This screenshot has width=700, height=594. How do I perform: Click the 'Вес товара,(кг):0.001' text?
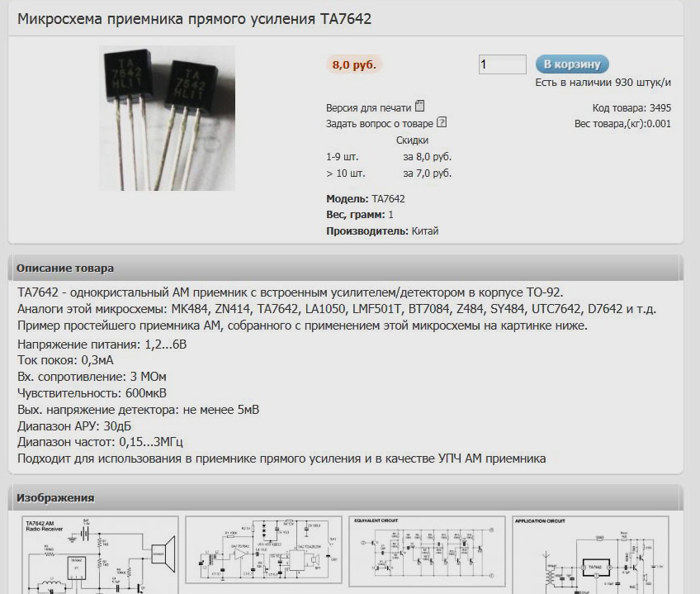[x=622, y=124]
